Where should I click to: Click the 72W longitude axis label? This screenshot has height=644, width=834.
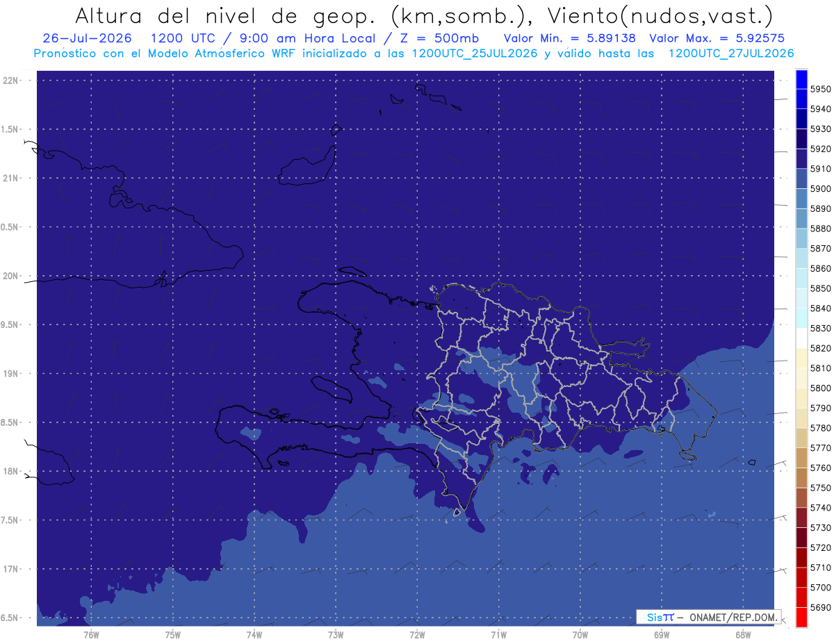click(x=417, y=634)
